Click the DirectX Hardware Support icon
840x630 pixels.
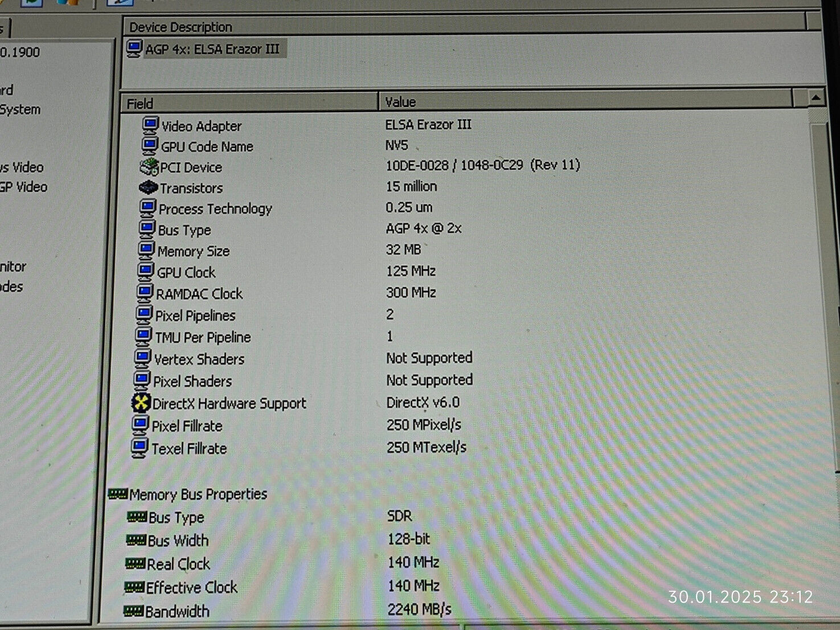pos(141,403)
